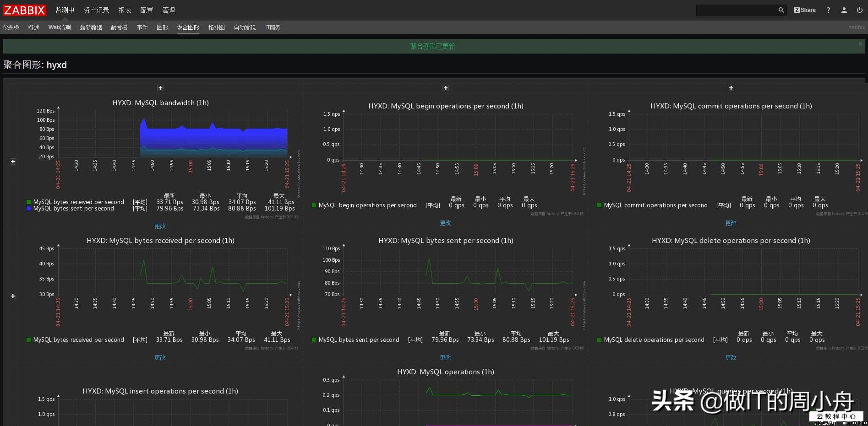This screenshot has height=426, width=868.
Task: Click 更改 under MySQL bandwidth graph
Action: coord(160,226)
